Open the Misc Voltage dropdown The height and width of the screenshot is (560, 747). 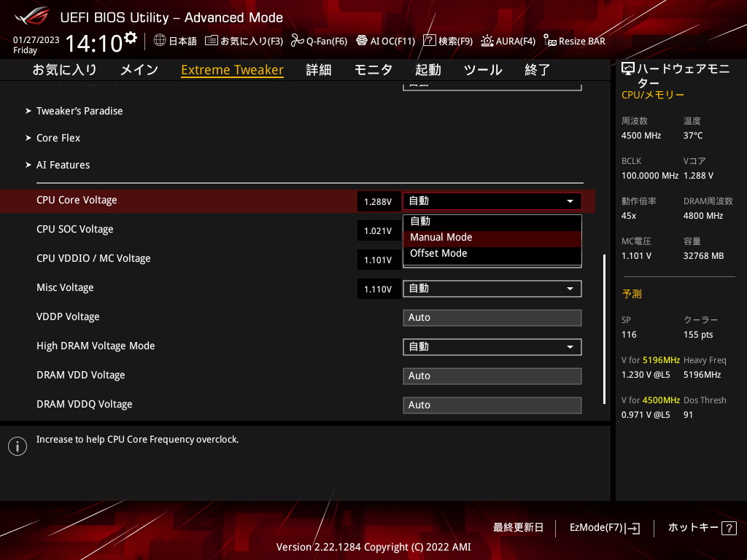[492, 289]
